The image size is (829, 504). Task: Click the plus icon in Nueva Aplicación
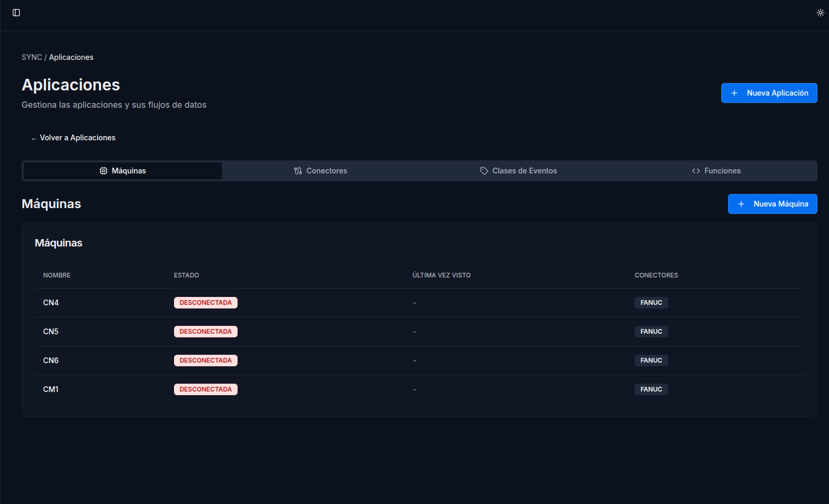click(734, 93)
